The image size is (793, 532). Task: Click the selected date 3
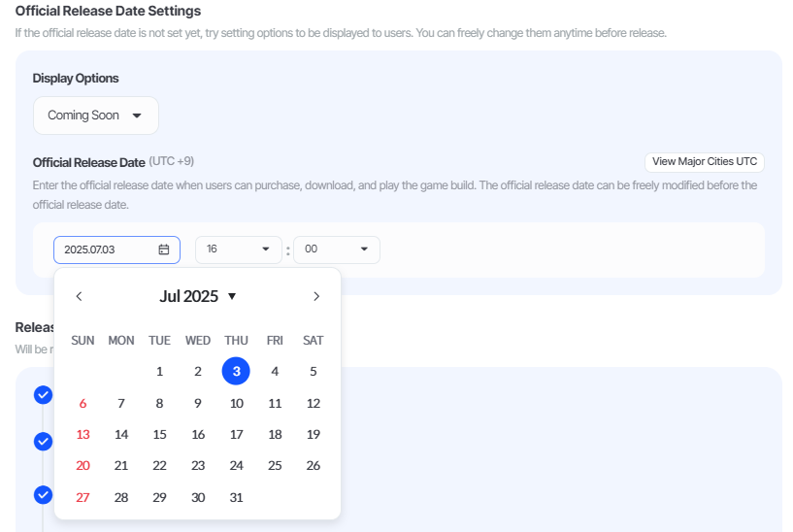[236, 371]
